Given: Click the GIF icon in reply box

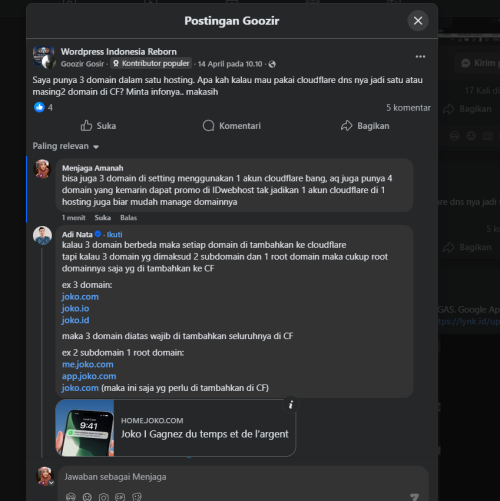Looking at the screenshot, I should (x=120, y=497).
